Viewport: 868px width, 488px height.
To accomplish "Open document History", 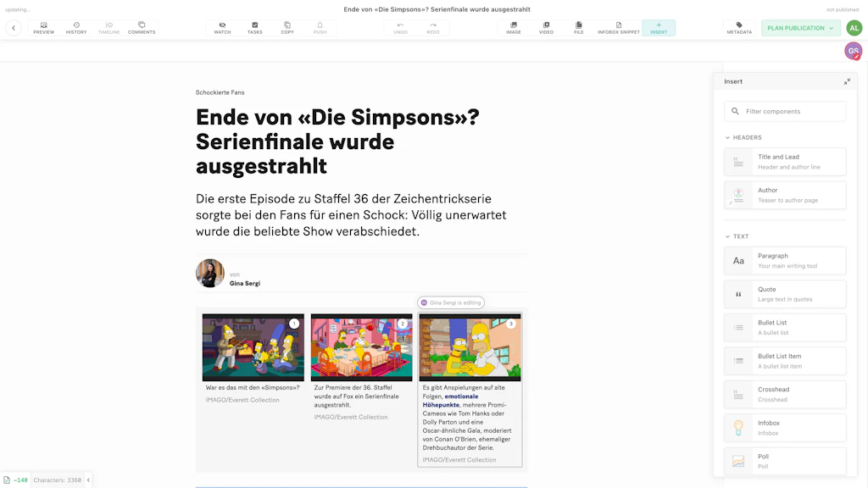I will (x=76, y=28).
